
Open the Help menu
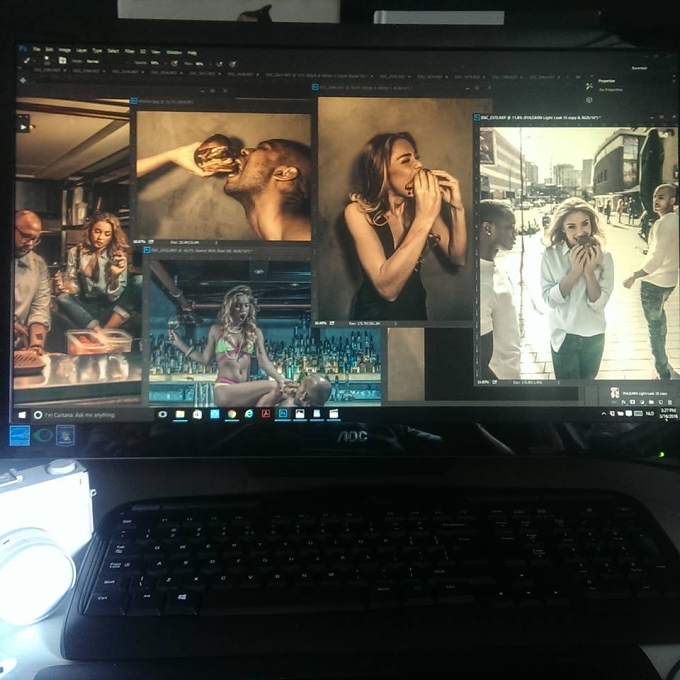click(x=192, y=53)
